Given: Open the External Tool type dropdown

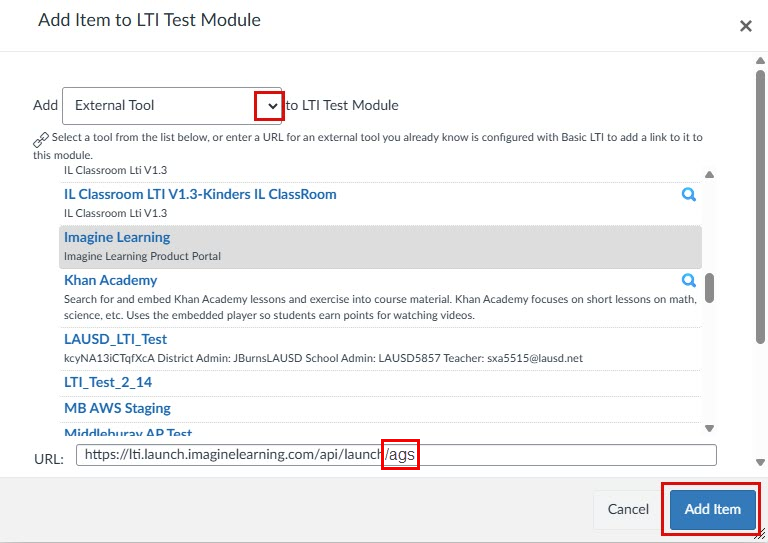Looking at the screenshot, I should click(172, 106).
